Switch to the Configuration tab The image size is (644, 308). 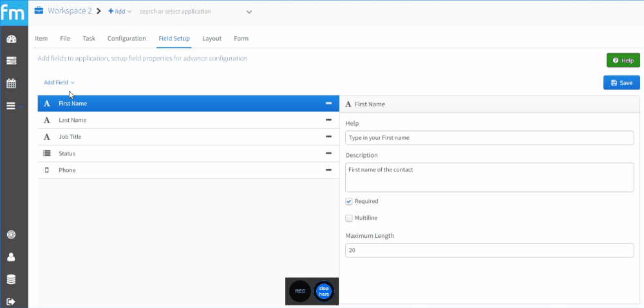point(126,38)
